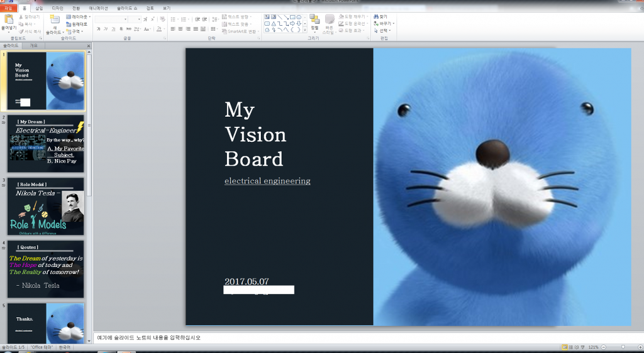The height and width of the screenshot is (353, 644).
Task: Align text to the right
Action: click(187, 29)
